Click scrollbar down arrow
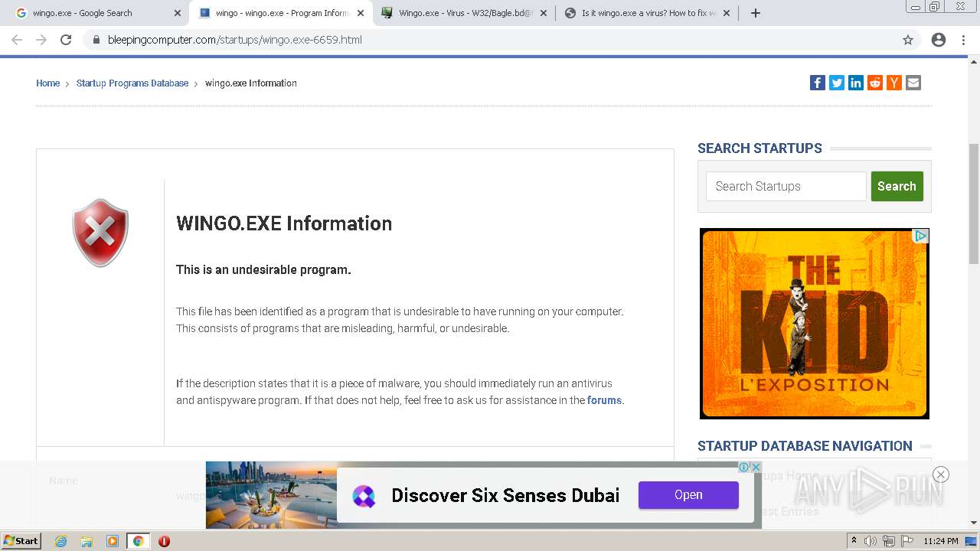The width and height of the screenshot is (980, 551). pyautogui.click(x=974, y=523)
